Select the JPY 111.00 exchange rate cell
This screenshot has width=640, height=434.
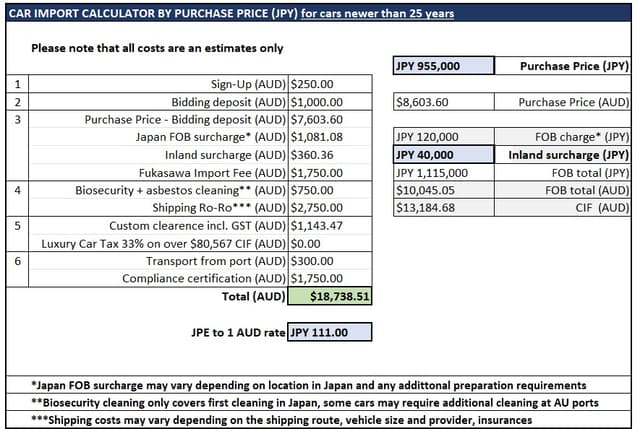(x=330, y=332)
